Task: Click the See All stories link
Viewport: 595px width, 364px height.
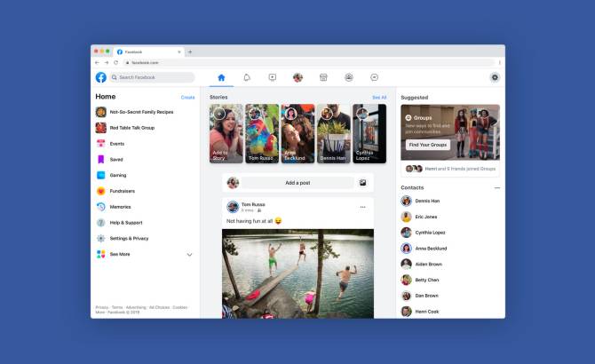Action: click(x=379, y=97)
